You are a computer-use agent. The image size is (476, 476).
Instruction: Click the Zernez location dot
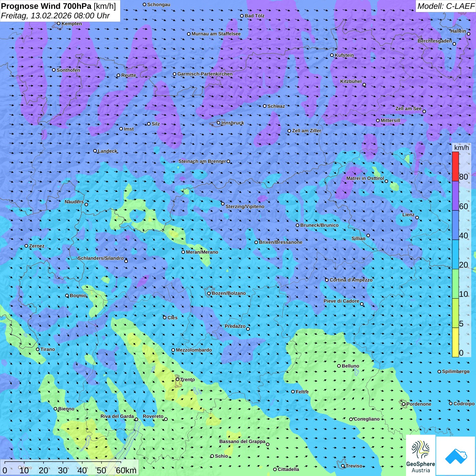click(26, 246)
